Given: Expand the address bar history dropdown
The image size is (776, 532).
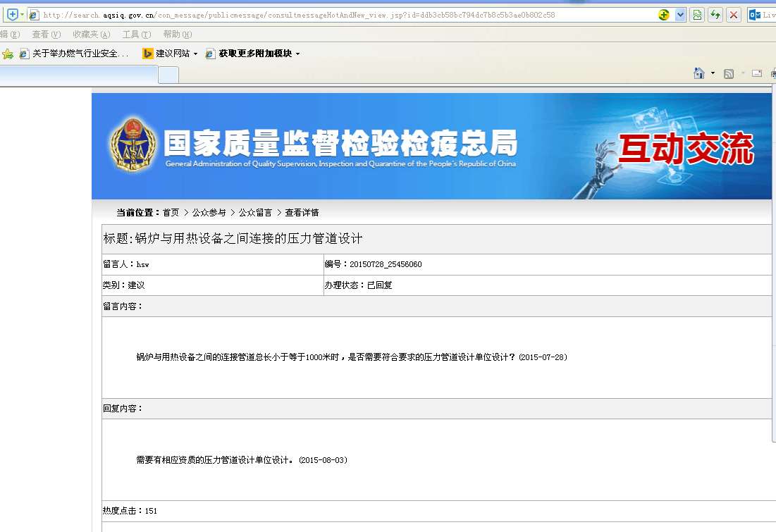Looking at the screenshot, I should pos(680,15).
